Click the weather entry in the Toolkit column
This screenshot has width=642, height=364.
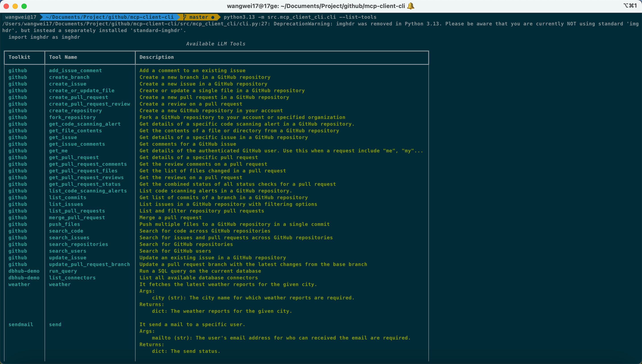[19, 284]
